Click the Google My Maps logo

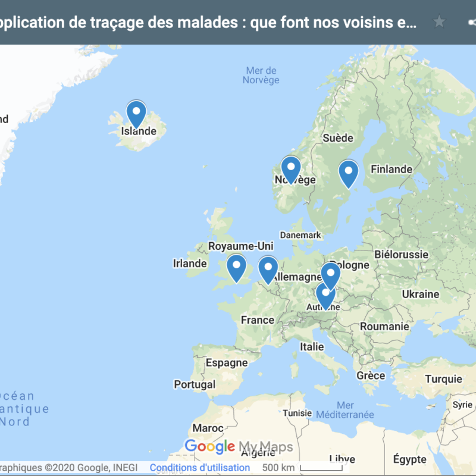(x=239, y=447)
